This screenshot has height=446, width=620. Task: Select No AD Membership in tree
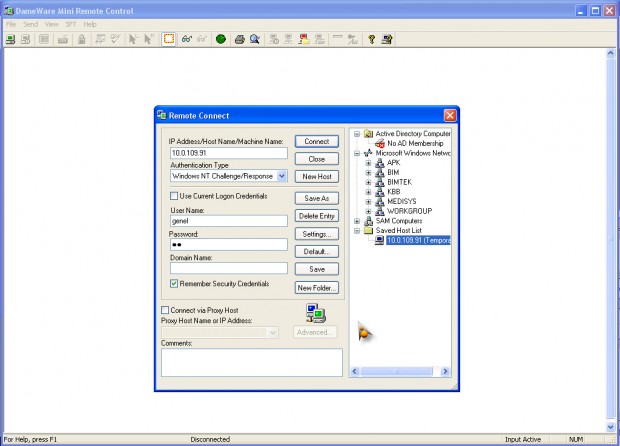pos(415,144)
